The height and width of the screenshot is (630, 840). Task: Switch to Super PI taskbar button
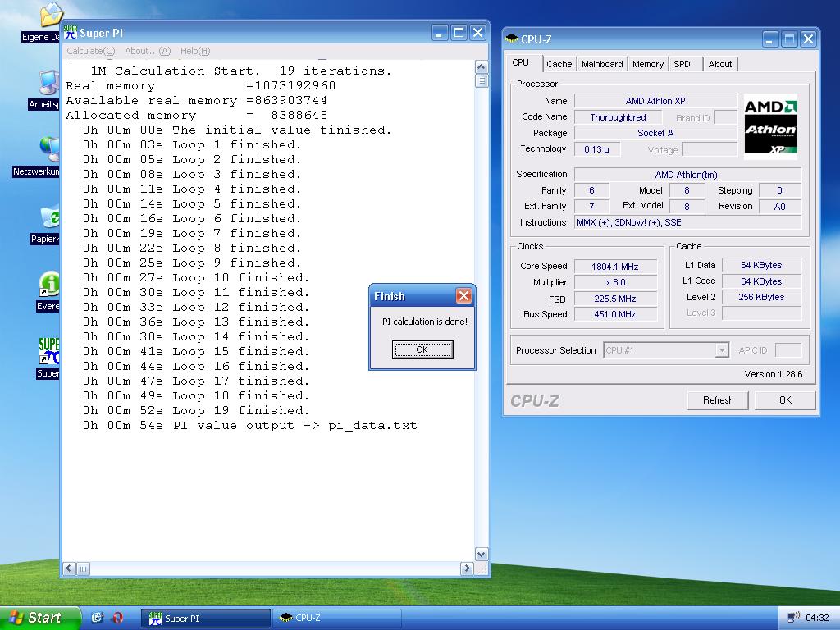(x=206, y=618)
